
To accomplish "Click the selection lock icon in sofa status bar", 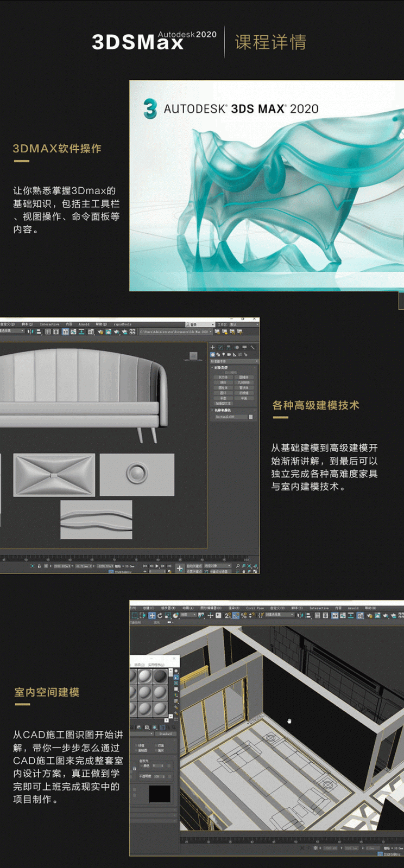I will pos(39,566).
